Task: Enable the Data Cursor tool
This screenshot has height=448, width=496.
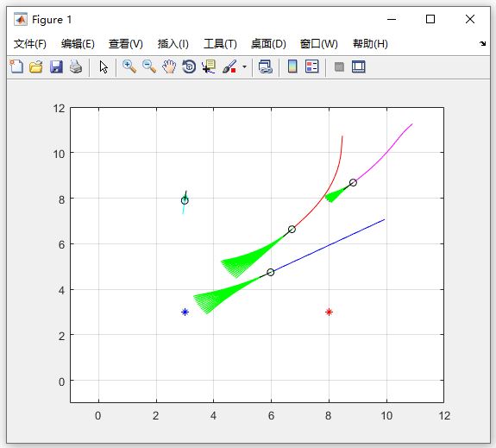Action: pos(209,66)
